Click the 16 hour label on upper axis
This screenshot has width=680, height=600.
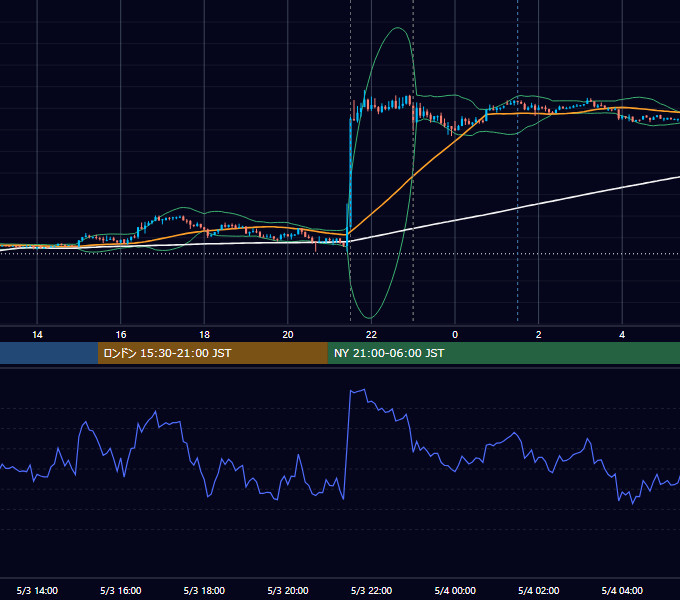pos(121,335)
